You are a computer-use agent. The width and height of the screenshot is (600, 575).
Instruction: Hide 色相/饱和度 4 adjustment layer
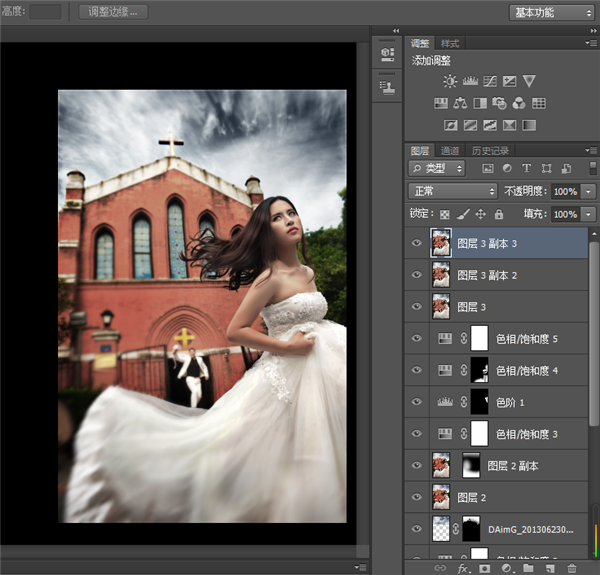coord(417,370)
